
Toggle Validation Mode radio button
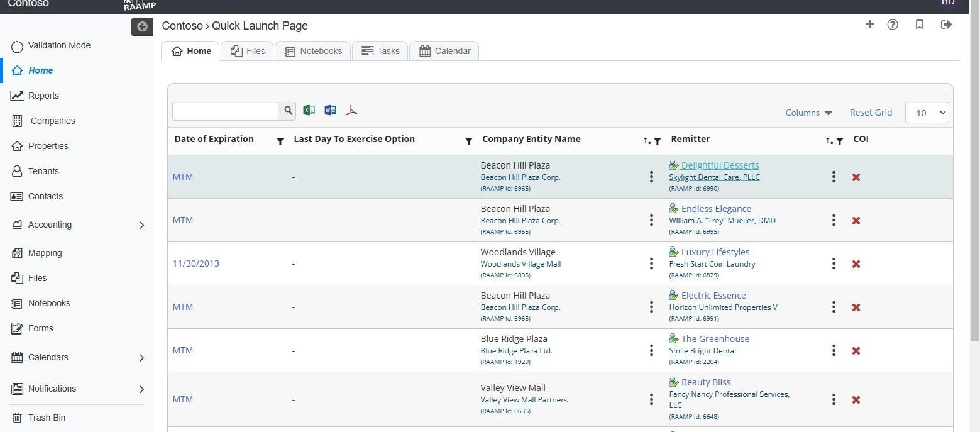click(x=18, y=47)
